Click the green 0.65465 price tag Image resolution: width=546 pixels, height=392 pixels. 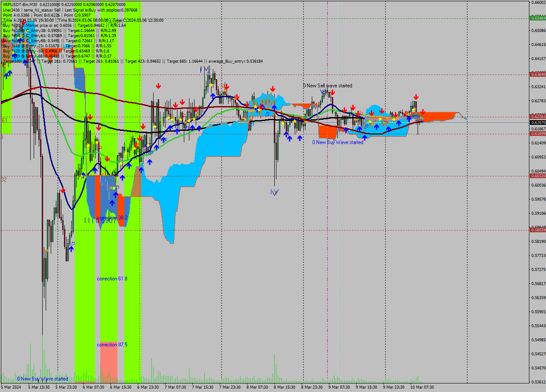pos(537,18)
